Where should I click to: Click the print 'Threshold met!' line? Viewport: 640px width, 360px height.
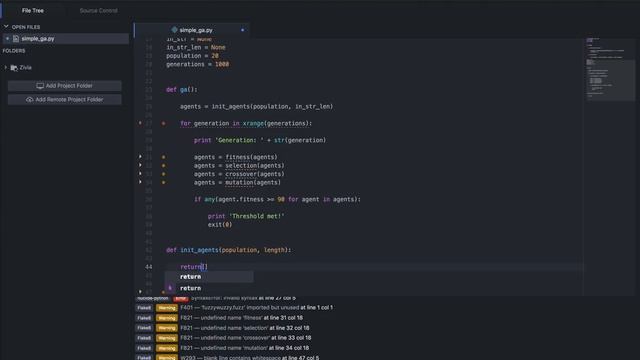click(x=246, y=216)
